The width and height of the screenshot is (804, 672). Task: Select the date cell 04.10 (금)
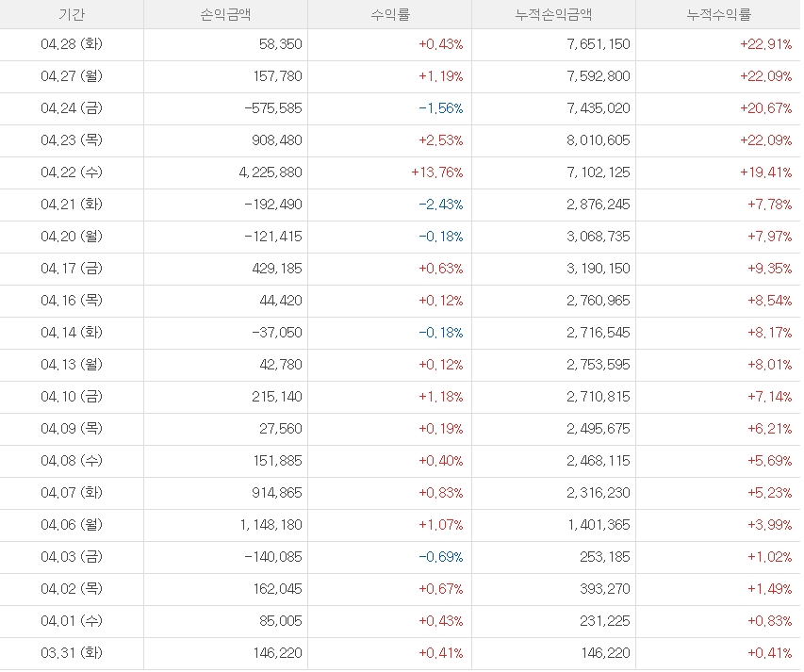[x=72, y=396]
